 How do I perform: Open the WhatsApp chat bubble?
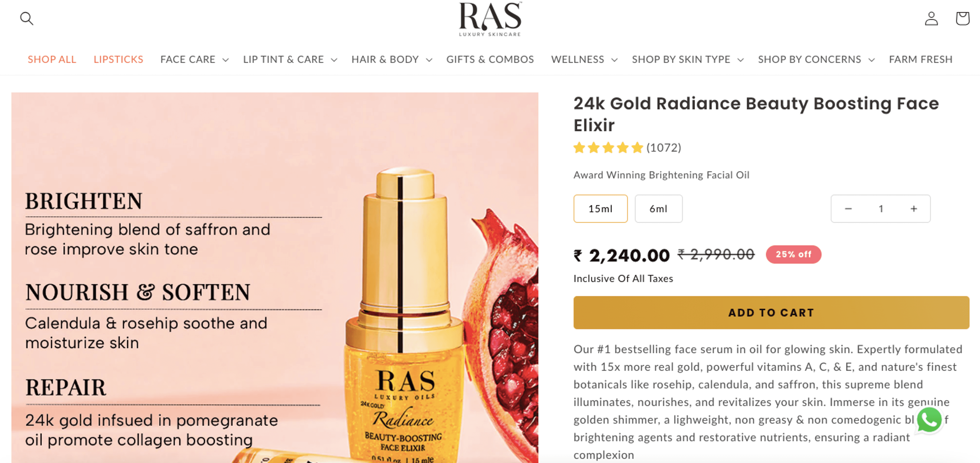pos(929,420)
